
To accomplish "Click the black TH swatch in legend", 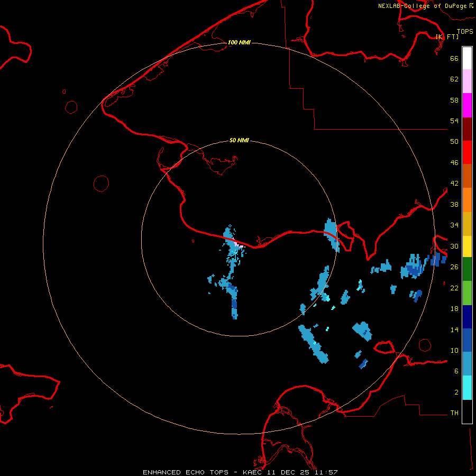I will [x=467, y=411].
